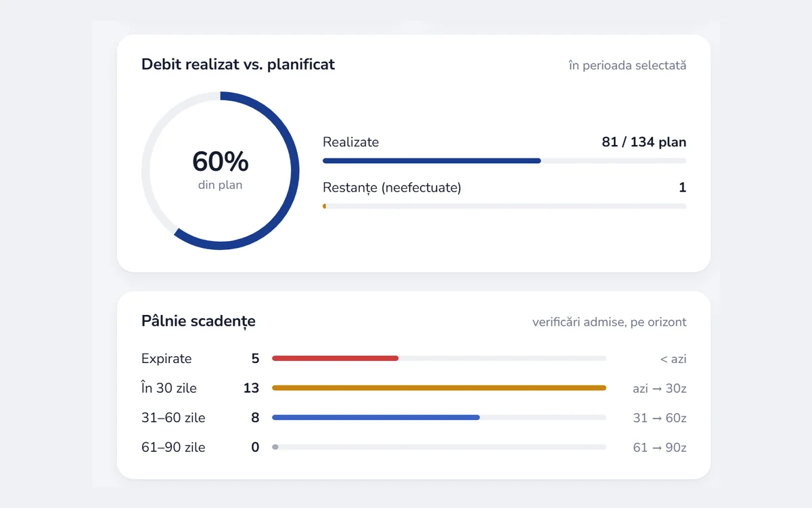Click the '81 / 134 plan' value

[644, 142]
